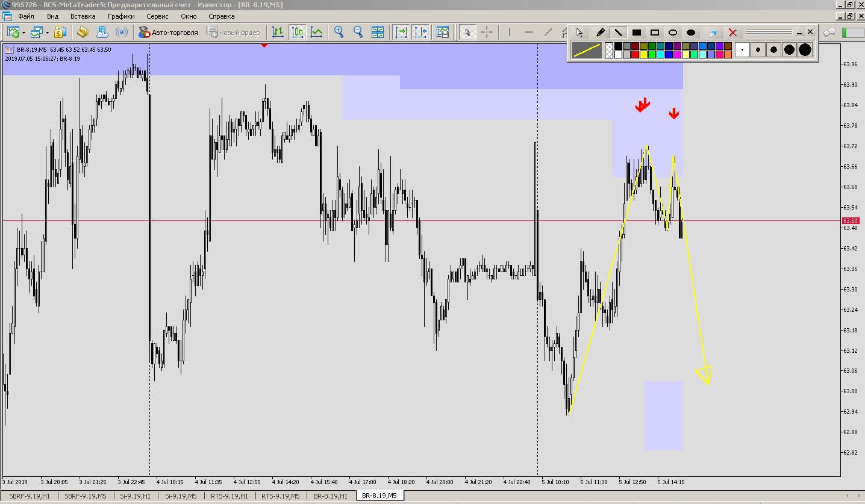Set the smallest brush dot size
The width and height of the screenshot is (865, 504).
point(742,50)
